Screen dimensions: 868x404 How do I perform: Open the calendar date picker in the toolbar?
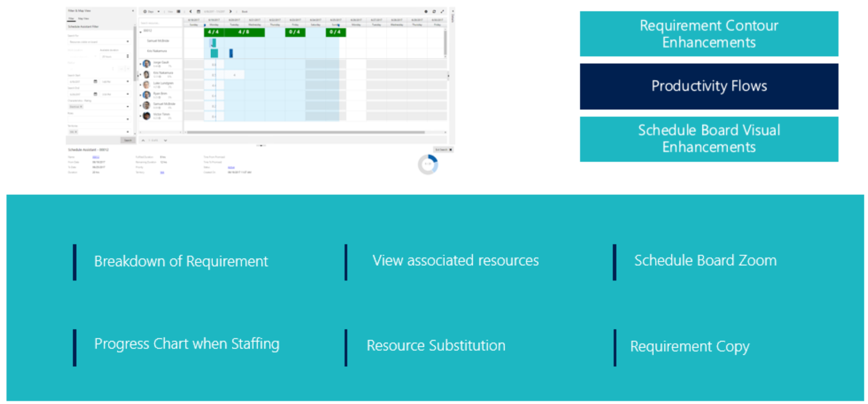(x=199, y=11)
